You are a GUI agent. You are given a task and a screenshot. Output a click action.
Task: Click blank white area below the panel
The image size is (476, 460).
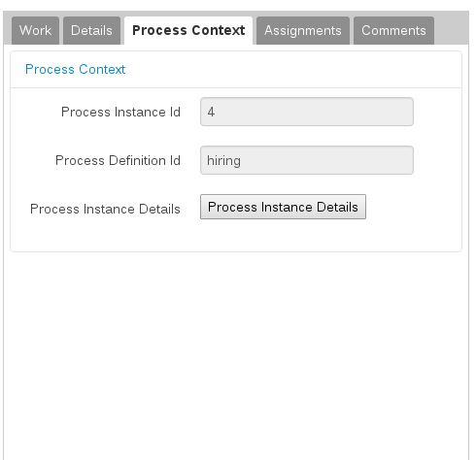[236, 356]
